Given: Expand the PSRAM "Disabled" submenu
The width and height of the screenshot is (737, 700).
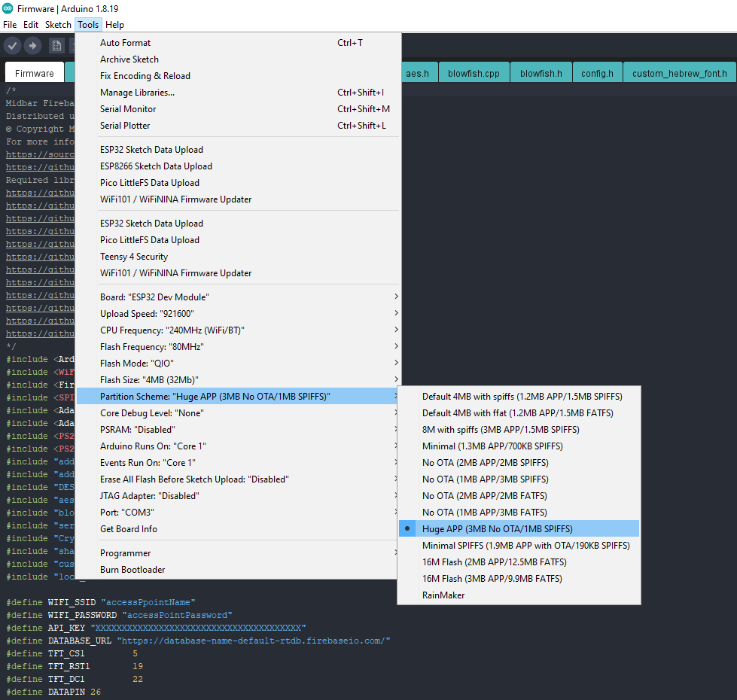Looking at the screenshot, I should pos(239,429).
